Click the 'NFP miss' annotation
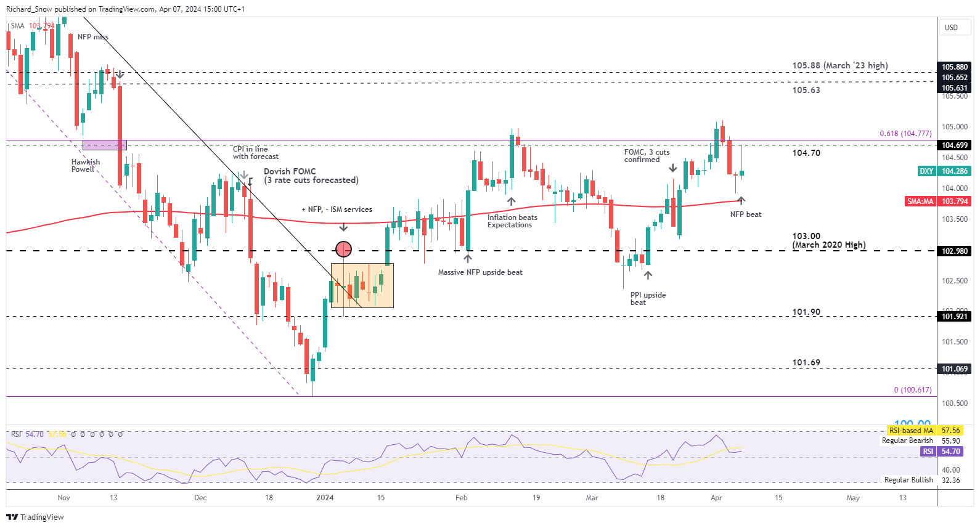This screenshot has height=528, width=980. click(x=93, y=37)
